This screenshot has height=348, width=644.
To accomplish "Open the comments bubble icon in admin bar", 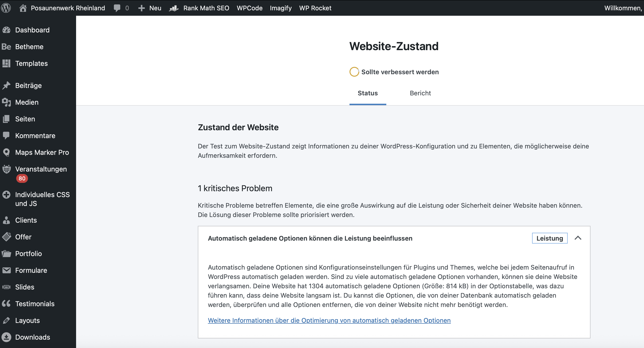I will click(117, 8).
